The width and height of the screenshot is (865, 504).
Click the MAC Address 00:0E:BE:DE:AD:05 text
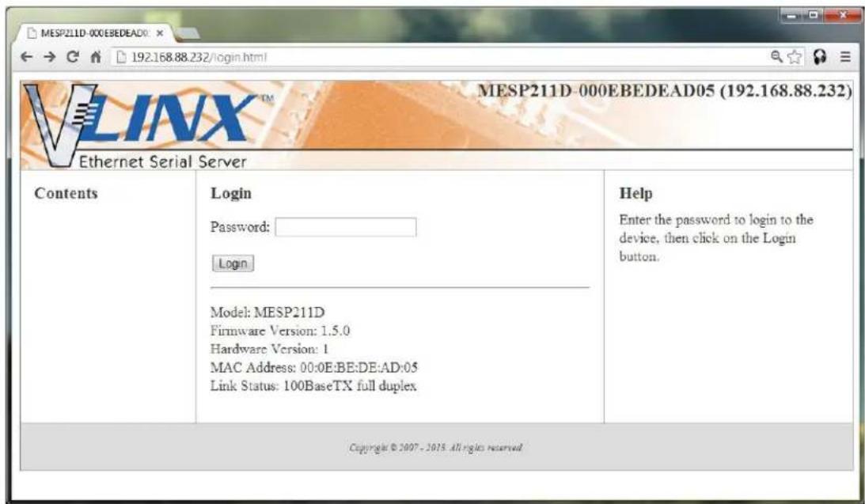(x=314, y=367)
